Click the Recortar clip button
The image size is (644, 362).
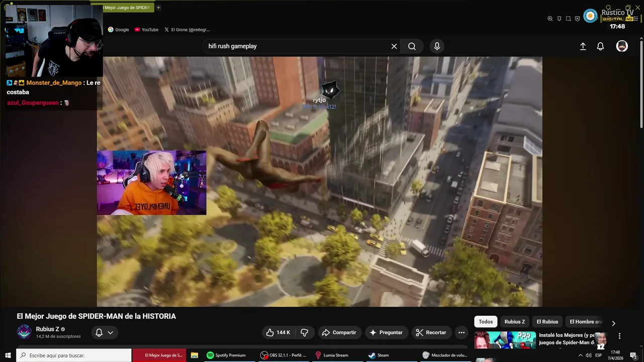pyautogui.click(x=431, y=332)
